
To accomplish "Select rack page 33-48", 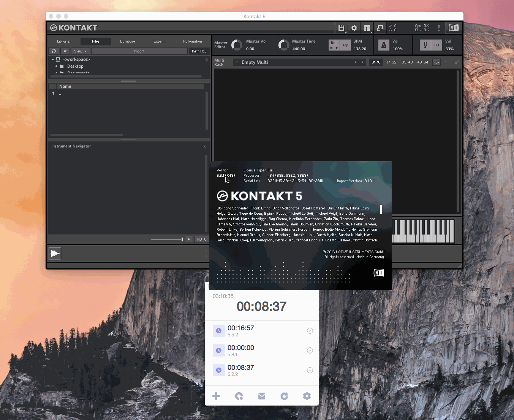I will (x=407, y=62).
